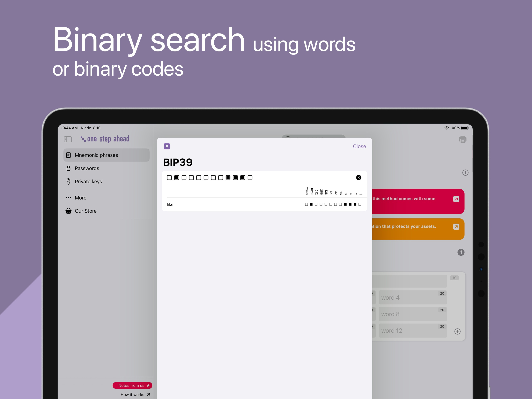Click the red card about this method
532x399 pixels.
click(x=418, y=201)
